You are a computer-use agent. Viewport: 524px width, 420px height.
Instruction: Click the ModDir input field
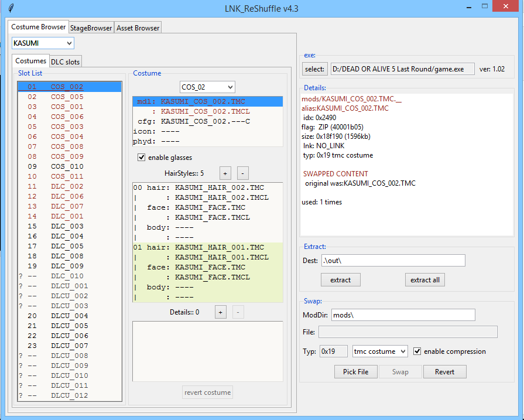click(403, 315)
